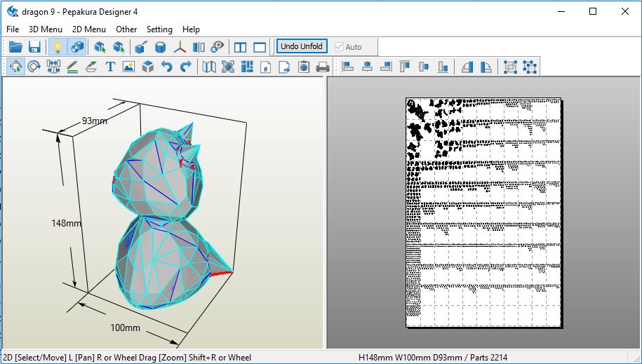The image size is (642, 364).
Task: Open the Help menu
Action: (191, 29)
